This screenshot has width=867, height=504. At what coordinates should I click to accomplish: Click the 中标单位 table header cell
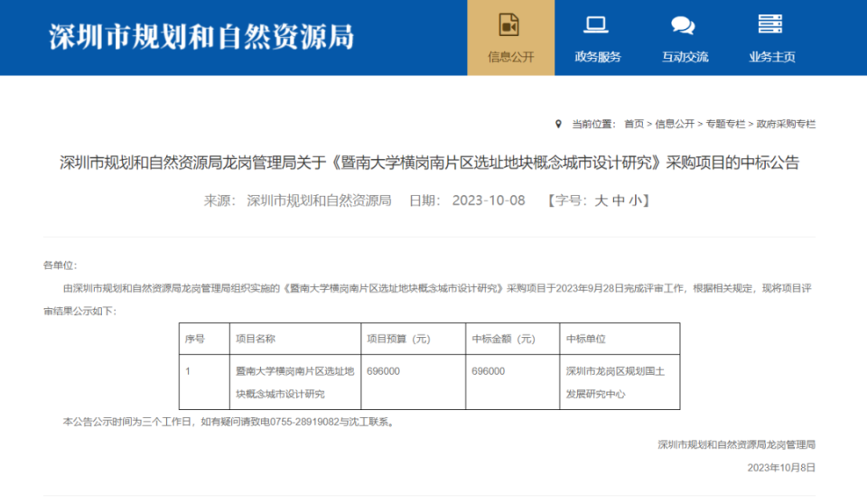click(620, 339)
